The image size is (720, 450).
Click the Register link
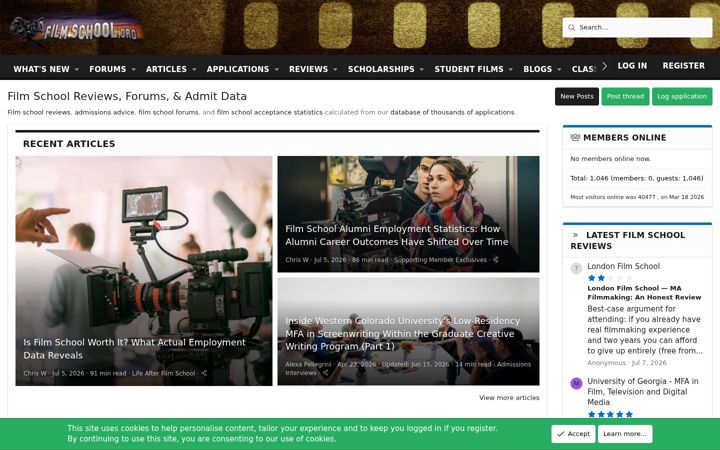click(683, 66)
